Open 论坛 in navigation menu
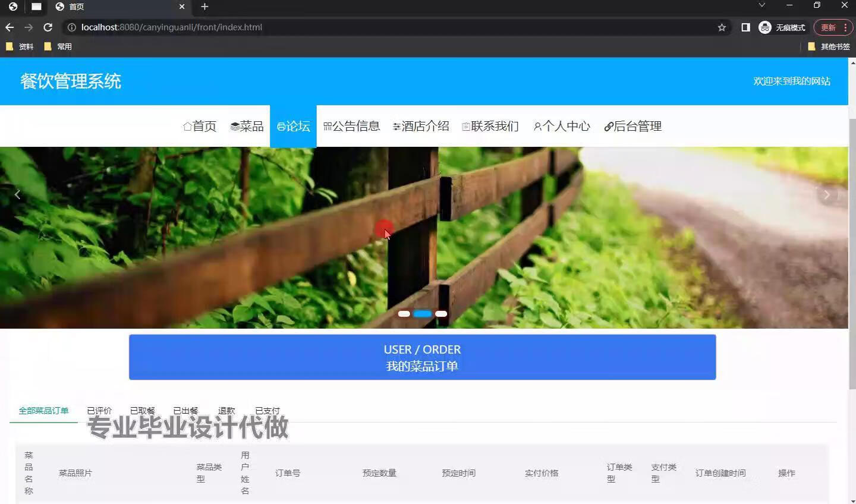 pos(293,126)
